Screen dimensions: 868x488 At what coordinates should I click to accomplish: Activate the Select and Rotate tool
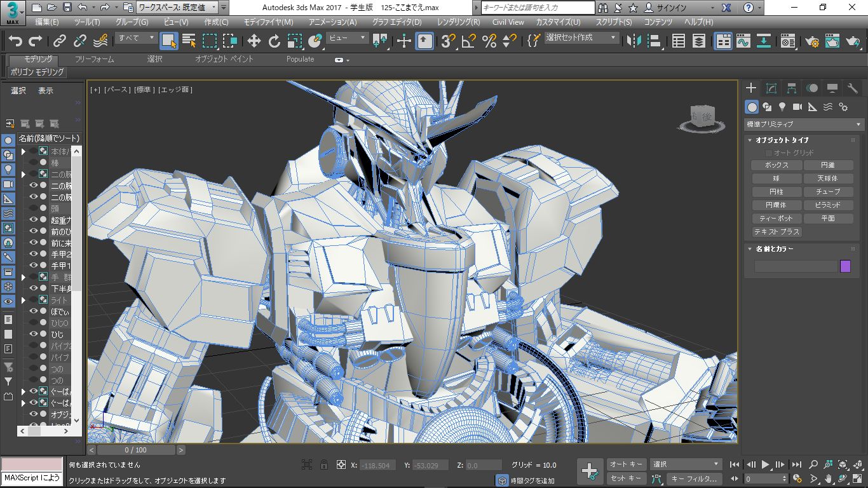(275, 41)
